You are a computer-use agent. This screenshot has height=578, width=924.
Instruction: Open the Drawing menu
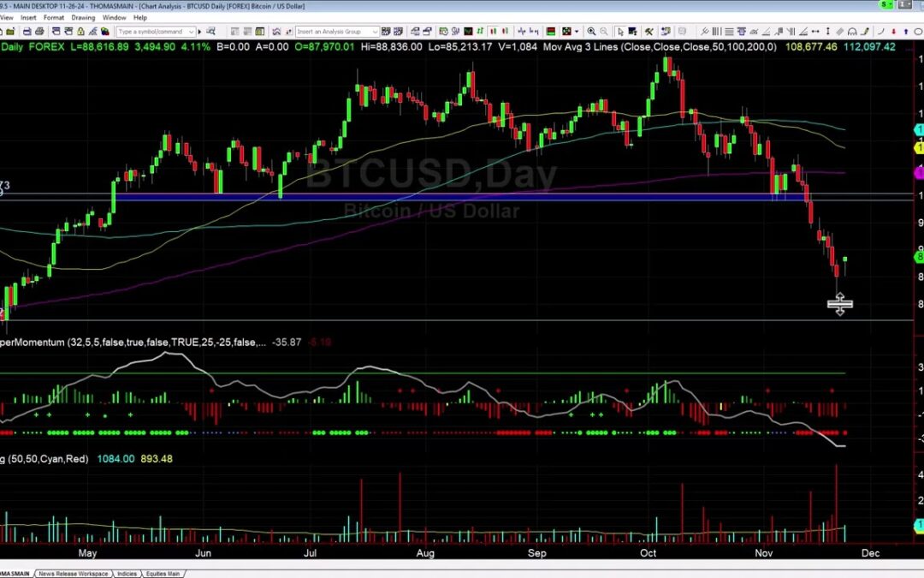tap(83, 17)
